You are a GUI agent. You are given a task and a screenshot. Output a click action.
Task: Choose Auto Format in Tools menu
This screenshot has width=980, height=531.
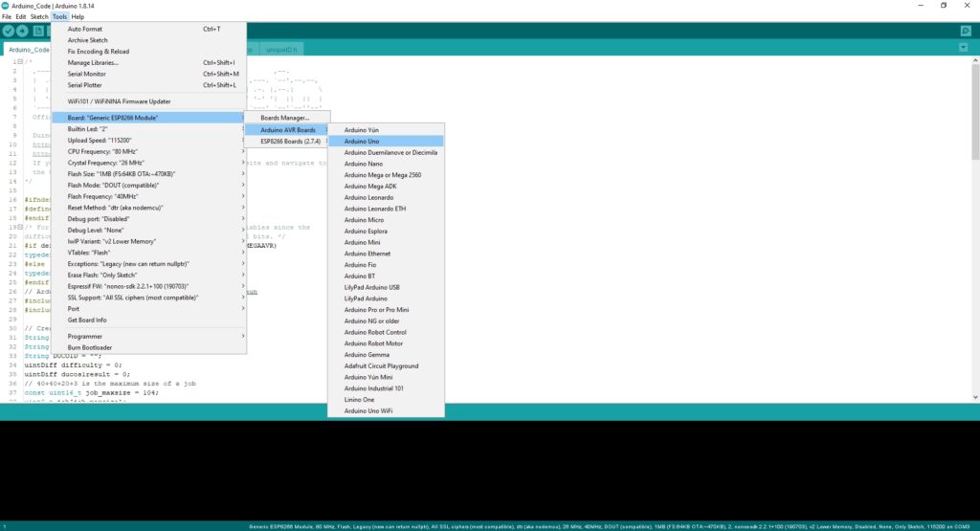pyautogui.click(x=148, y=29)
